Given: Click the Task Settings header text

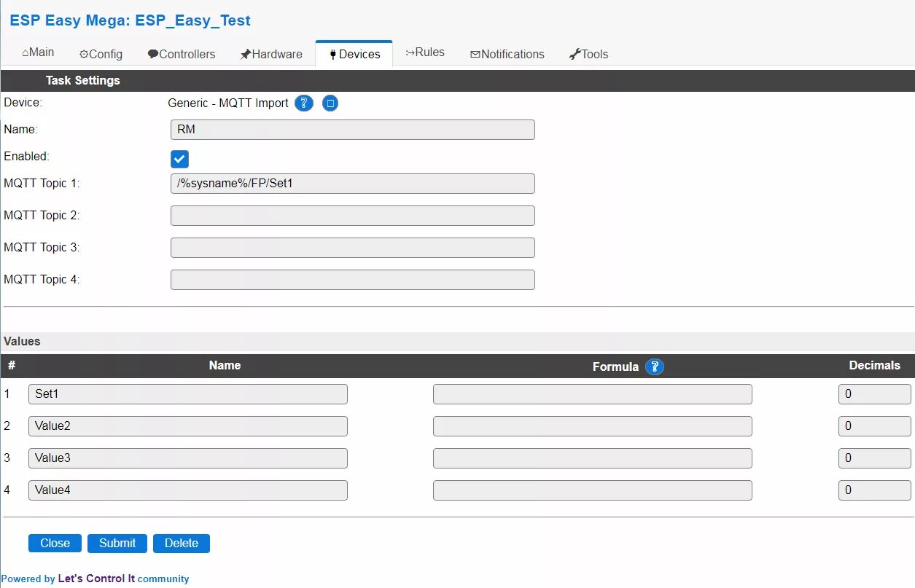Looking at the screenshot, I should coord(83,80).
